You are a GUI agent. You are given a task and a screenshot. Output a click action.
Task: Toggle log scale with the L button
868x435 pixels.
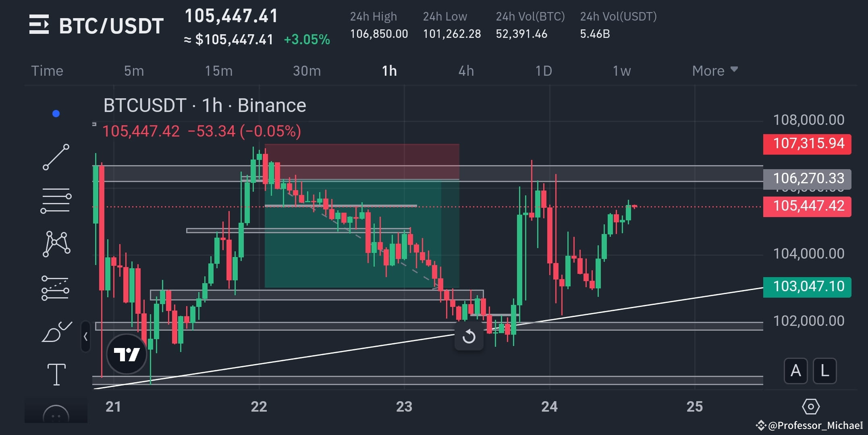(824, 371)
